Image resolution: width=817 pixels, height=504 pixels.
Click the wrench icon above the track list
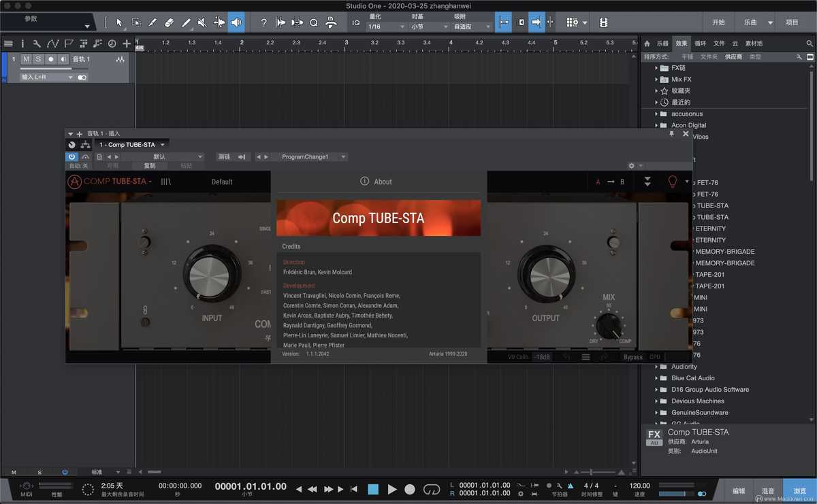37,44
